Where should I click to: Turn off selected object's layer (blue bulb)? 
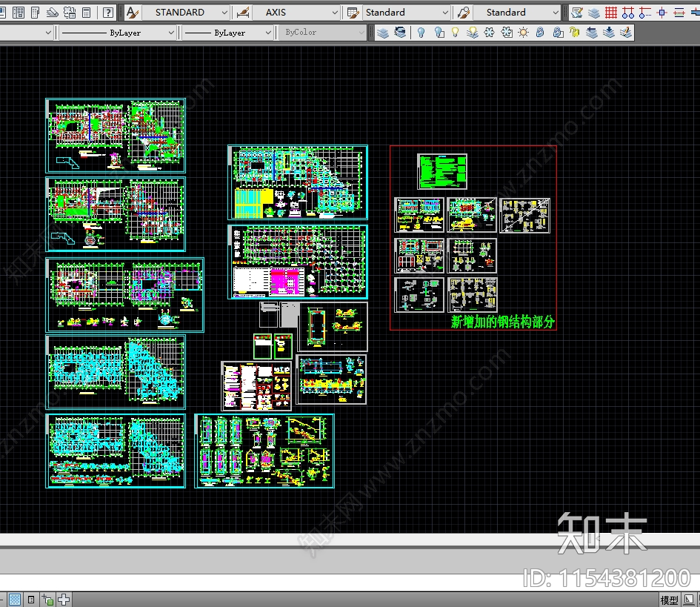pos(421,33)
